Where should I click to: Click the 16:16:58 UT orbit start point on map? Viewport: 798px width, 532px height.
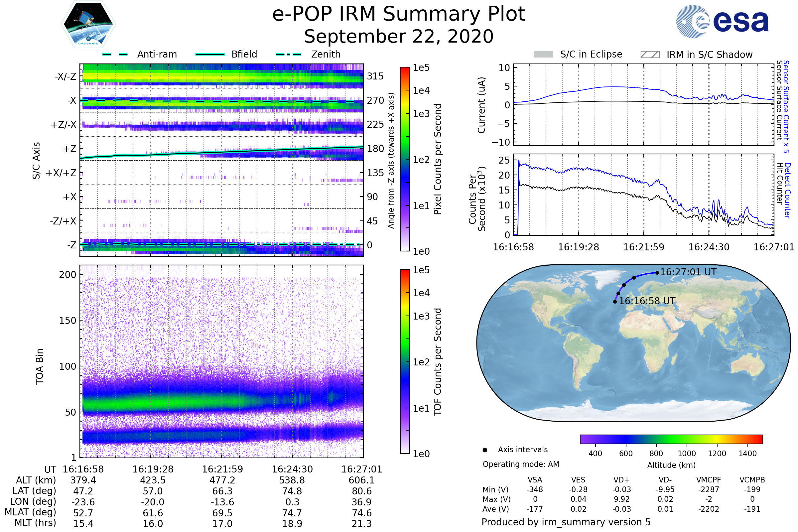pyautogui.click(x=615, y=302)
